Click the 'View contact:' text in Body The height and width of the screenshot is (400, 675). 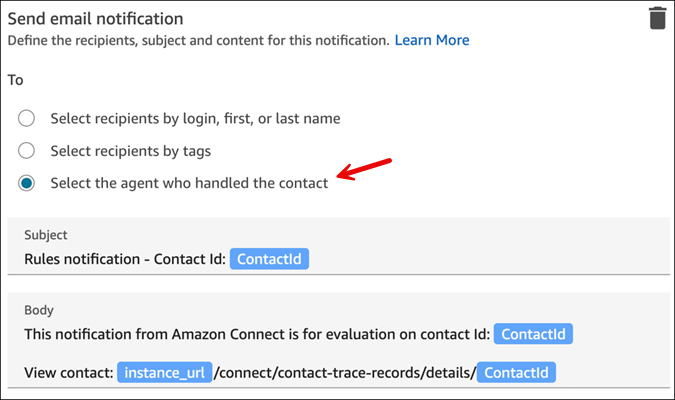pos(67,373)
